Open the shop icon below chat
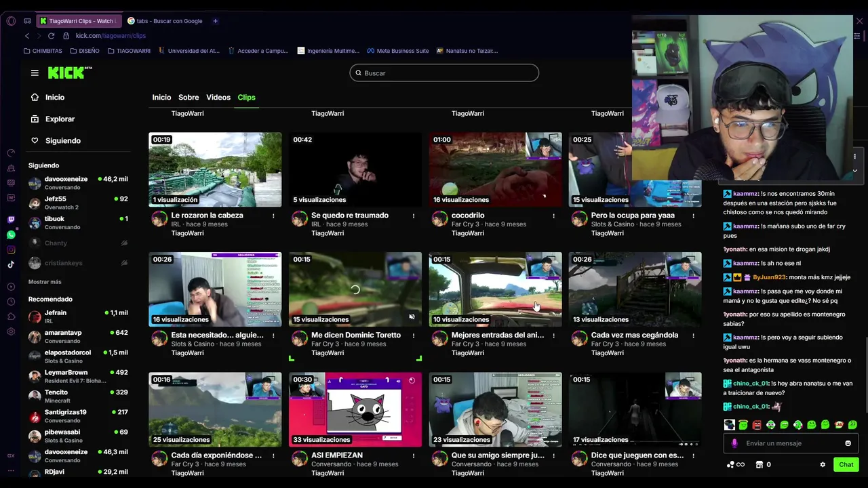This screenshot has height=488, width=868. [x=759, y=464]
